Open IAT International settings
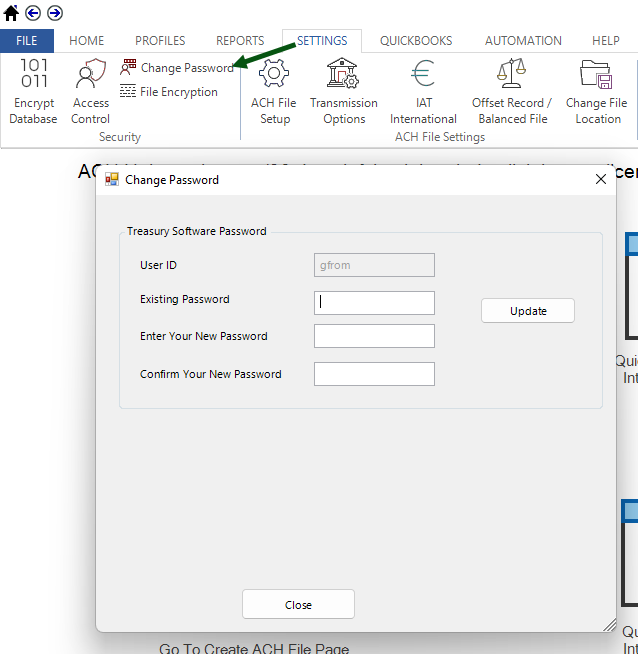Viewport: 638px width, 654px height. click(x=423, y=91)
